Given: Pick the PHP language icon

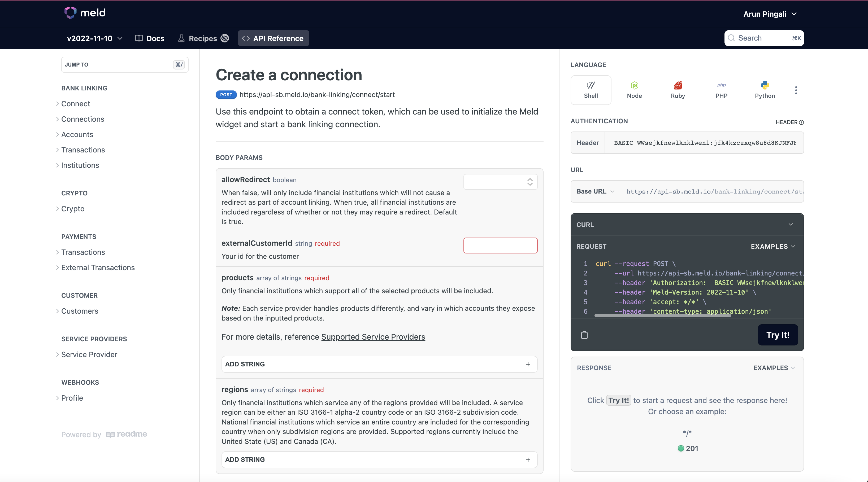Looking at the screenshot, I should [721, 90].
